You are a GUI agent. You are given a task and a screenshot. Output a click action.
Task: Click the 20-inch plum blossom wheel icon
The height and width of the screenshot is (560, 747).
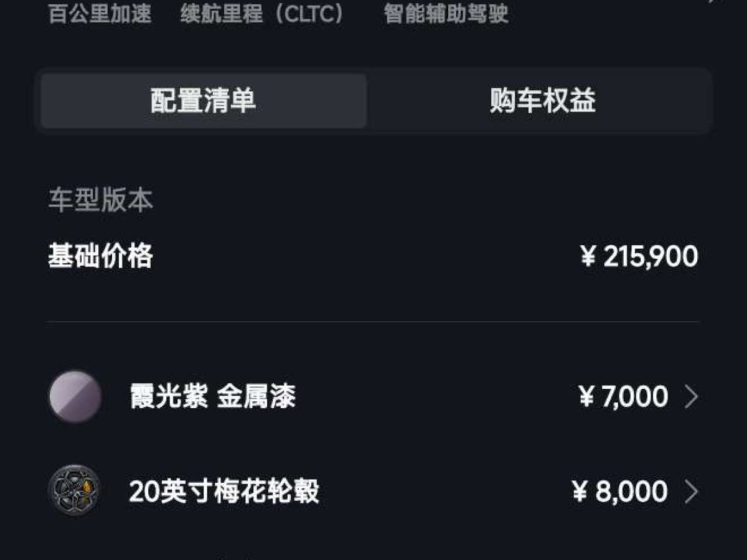click(x=75, y=492)
